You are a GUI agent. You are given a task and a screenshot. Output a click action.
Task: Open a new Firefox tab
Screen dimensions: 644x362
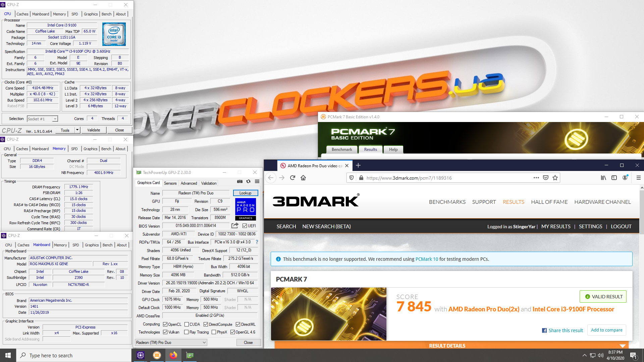(x=358, y=165)
